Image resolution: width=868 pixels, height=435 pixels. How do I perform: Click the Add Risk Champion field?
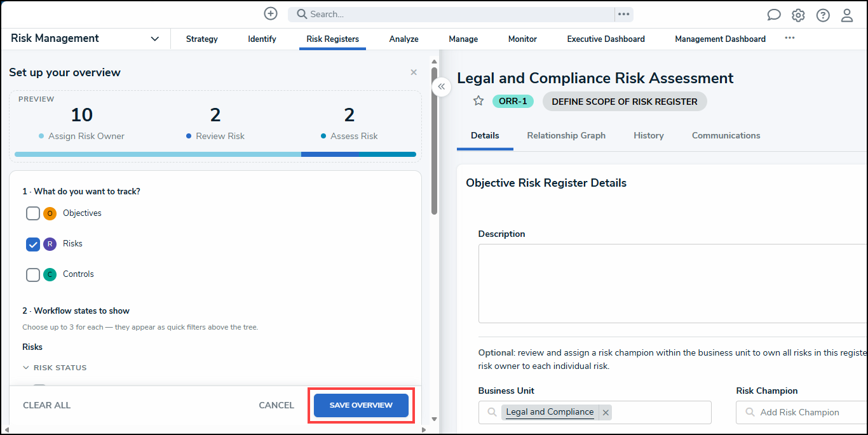[x=802, y=412]
